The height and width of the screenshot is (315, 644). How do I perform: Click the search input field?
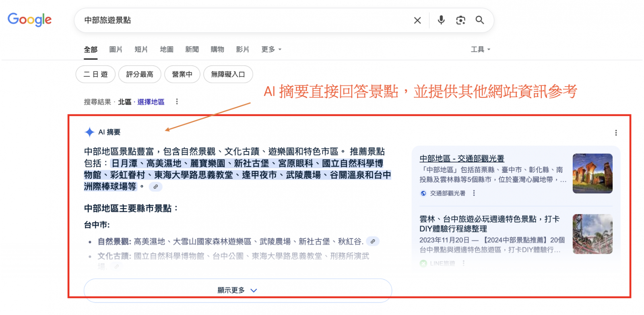pyautogui.click(x=242, y=20)
